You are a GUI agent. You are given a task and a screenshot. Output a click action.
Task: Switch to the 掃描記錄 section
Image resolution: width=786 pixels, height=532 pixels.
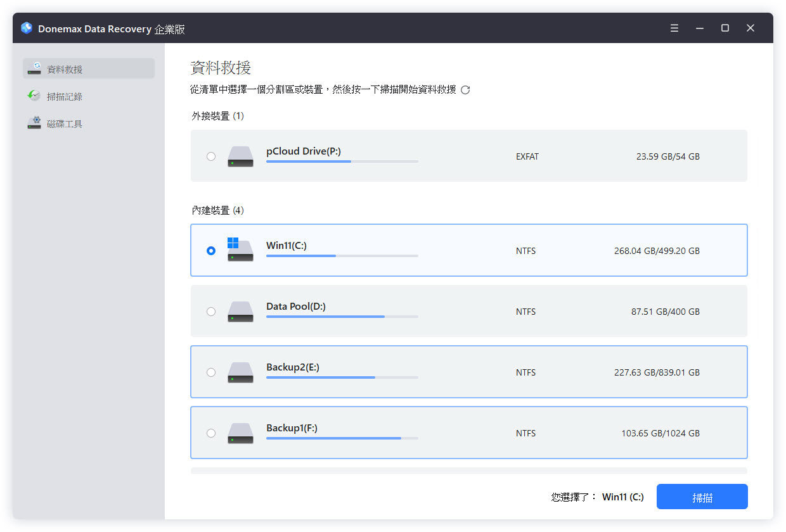click(x=63, y=96)
